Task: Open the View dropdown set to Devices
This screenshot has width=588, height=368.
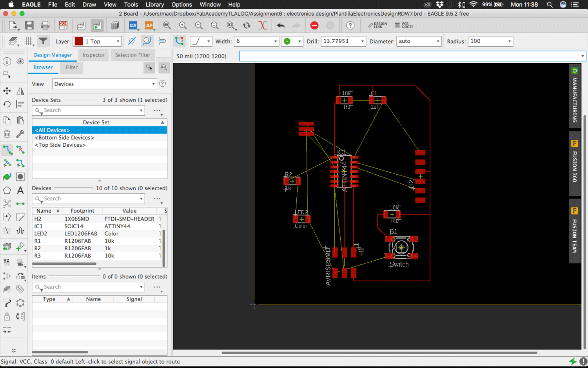Action: pyautogui.click(x=104, y=84)
